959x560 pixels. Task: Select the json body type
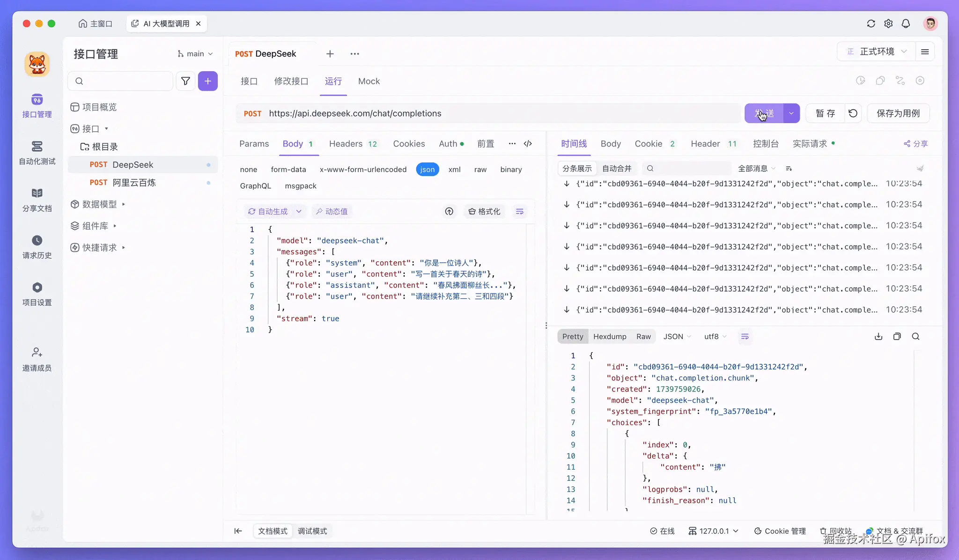click(427, 169)
